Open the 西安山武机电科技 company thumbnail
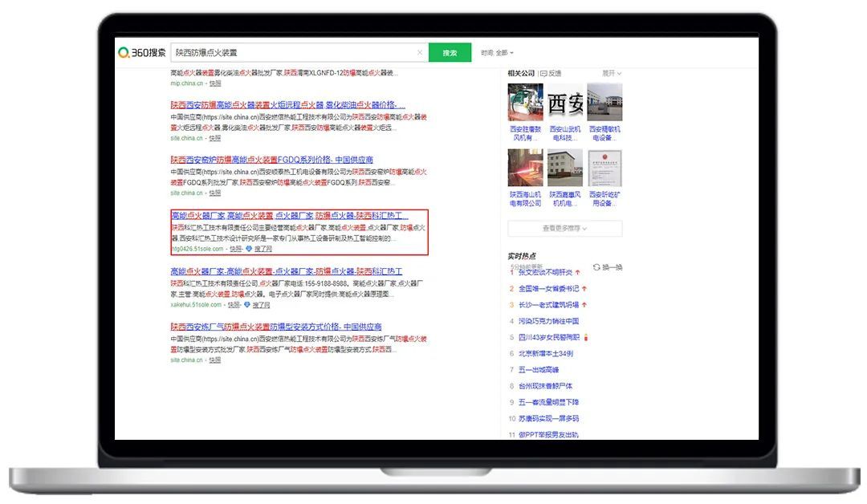The image size is (867, 504). pyautogui.click(x=565, y=103)
